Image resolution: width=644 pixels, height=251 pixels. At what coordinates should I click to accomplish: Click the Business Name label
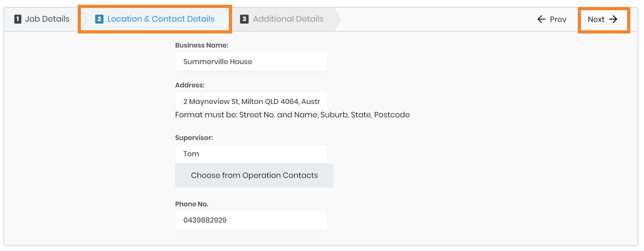(x=202, y=45)
